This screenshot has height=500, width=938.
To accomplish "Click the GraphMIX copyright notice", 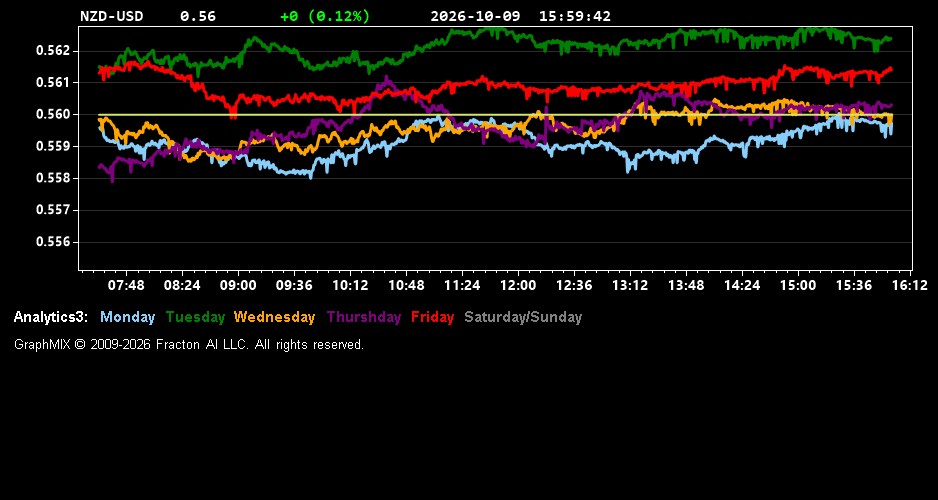I will [x=189, y=345].
